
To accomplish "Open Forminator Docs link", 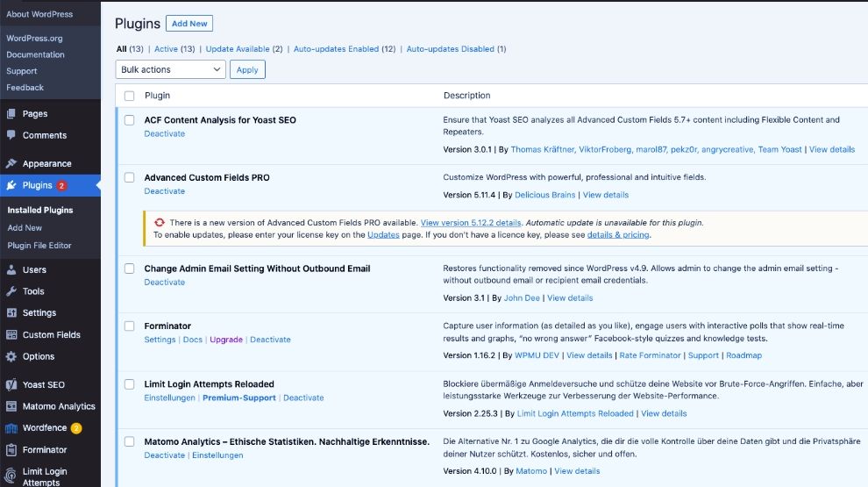I will coord(193,340).
